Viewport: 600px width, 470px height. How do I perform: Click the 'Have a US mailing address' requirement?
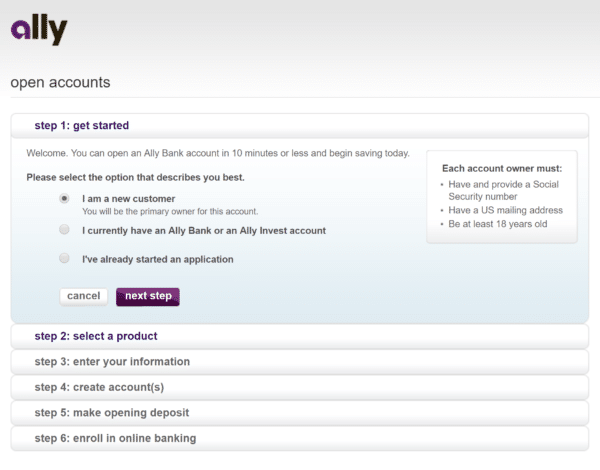(505, 210)
